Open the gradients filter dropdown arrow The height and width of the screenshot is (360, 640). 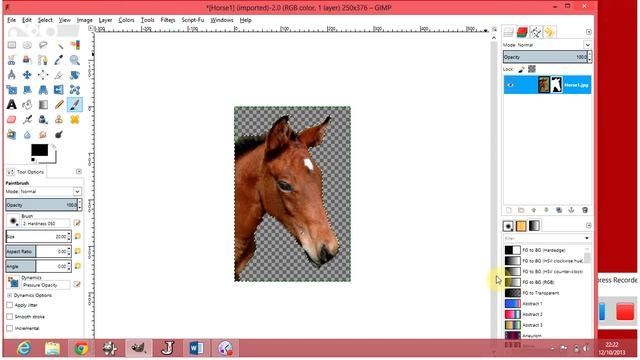pos(587,238)
